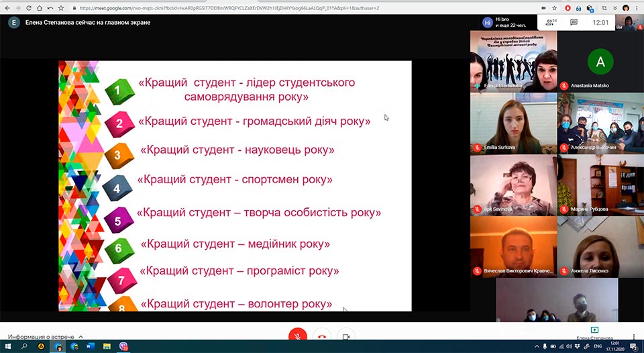Select Anastasia Matsko's avatar tile

click(x=600, y=61)
